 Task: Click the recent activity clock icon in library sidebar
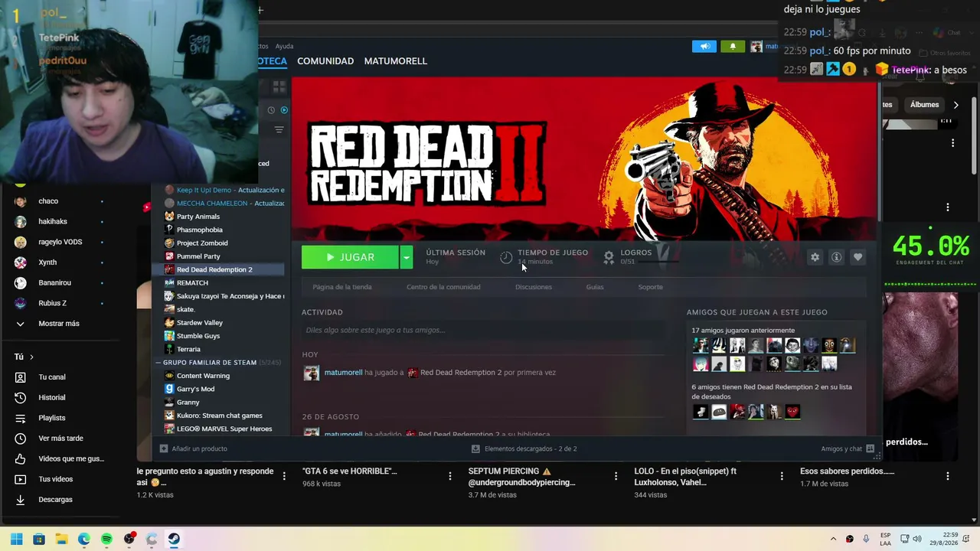coord(271,110)
